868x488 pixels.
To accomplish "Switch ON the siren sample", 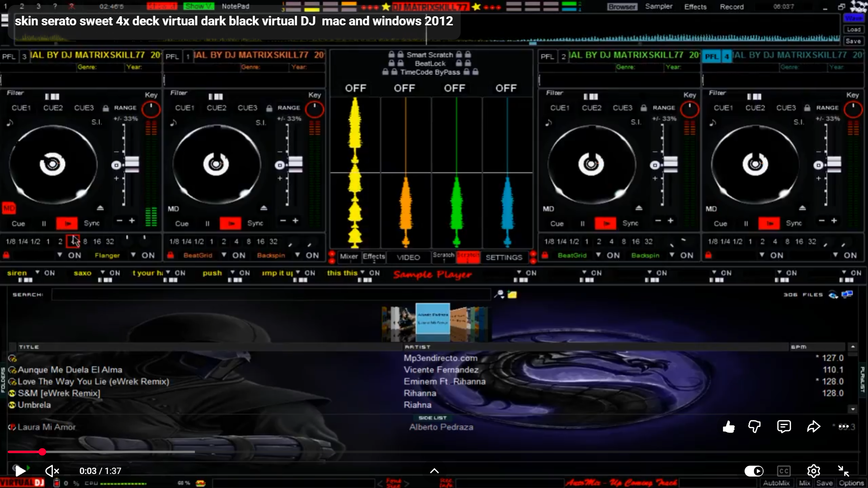I will [49, 273].
